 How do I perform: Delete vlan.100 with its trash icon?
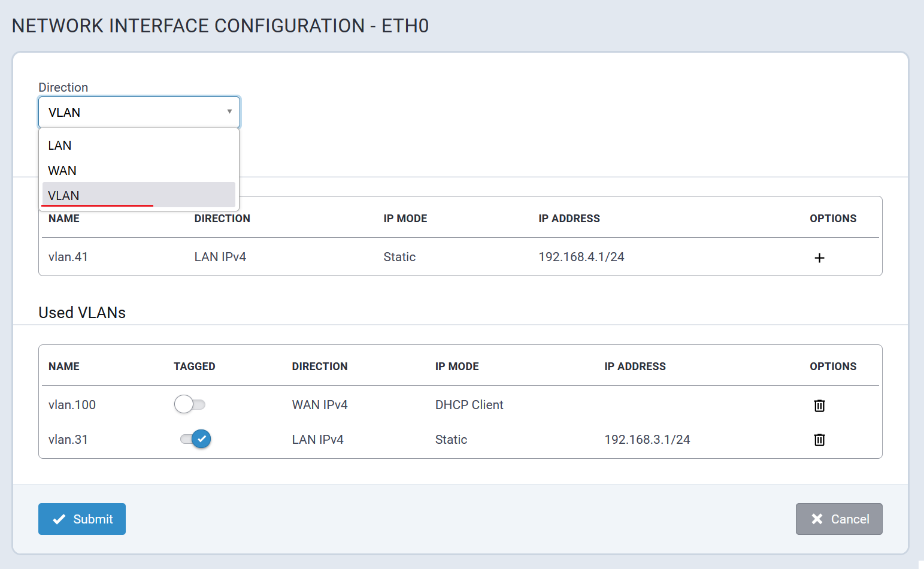tap(819, 405)
